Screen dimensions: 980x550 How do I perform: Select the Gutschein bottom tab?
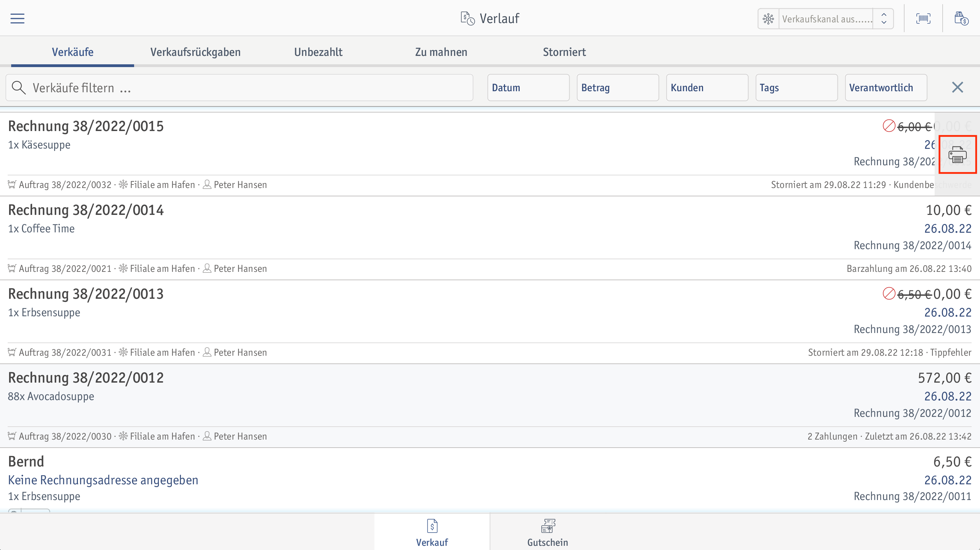pyautogui.click(x=547, y=532)
